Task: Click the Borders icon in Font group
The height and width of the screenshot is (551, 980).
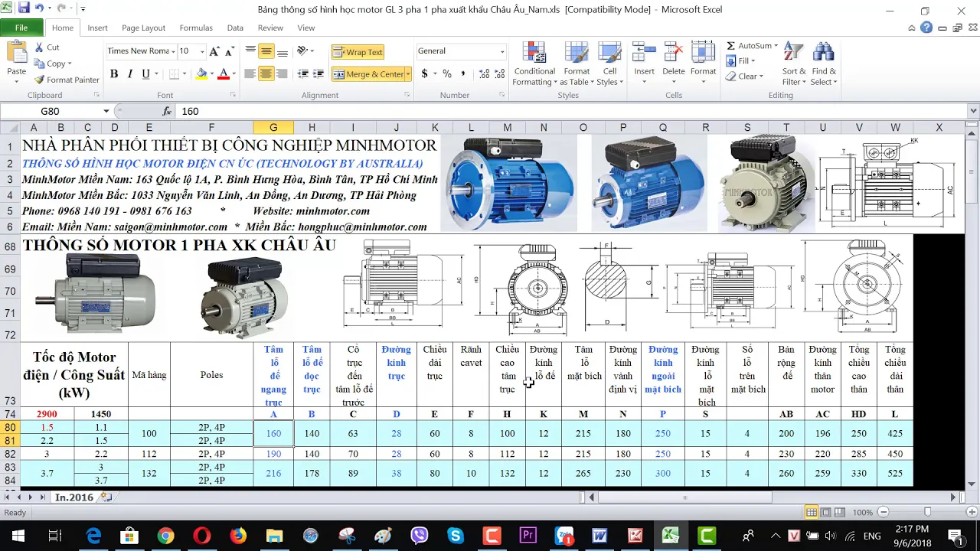Action: pos(175,74)
